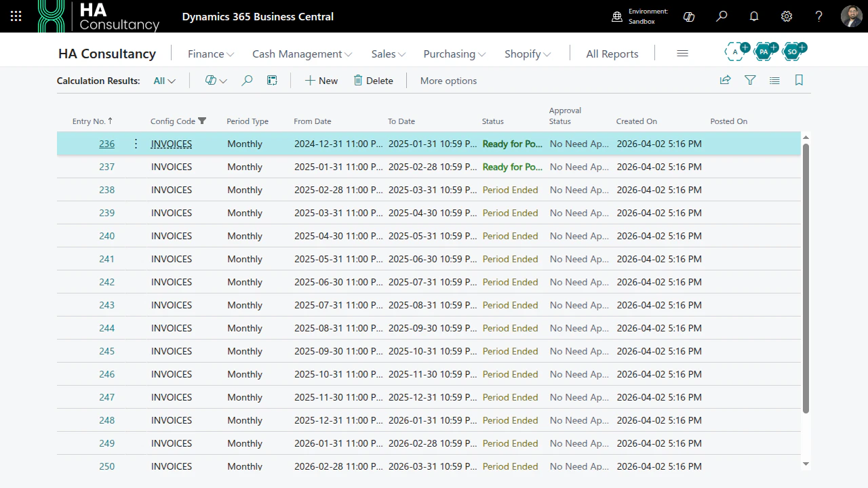Click the scroll down arrow of the list

click(806, 464)
